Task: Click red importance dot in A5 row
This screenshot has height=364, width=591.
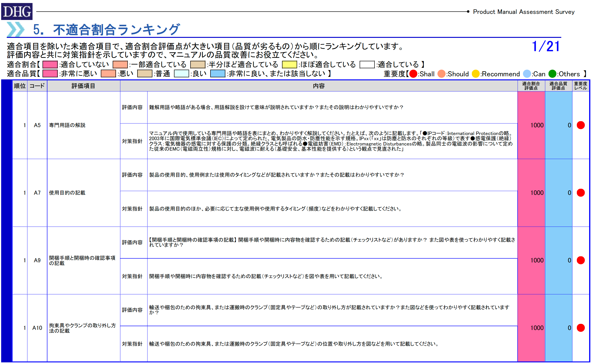Action: [x=580, y=125]
